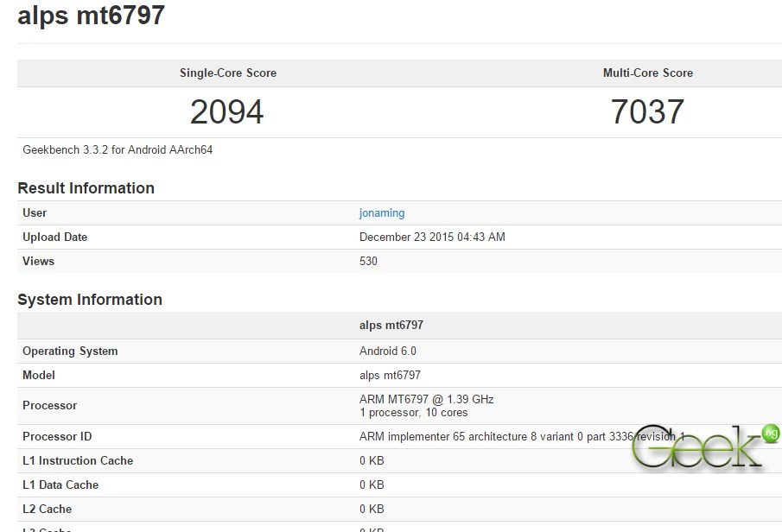Select the 'Upload Date' row label

[x=54, y=237]
